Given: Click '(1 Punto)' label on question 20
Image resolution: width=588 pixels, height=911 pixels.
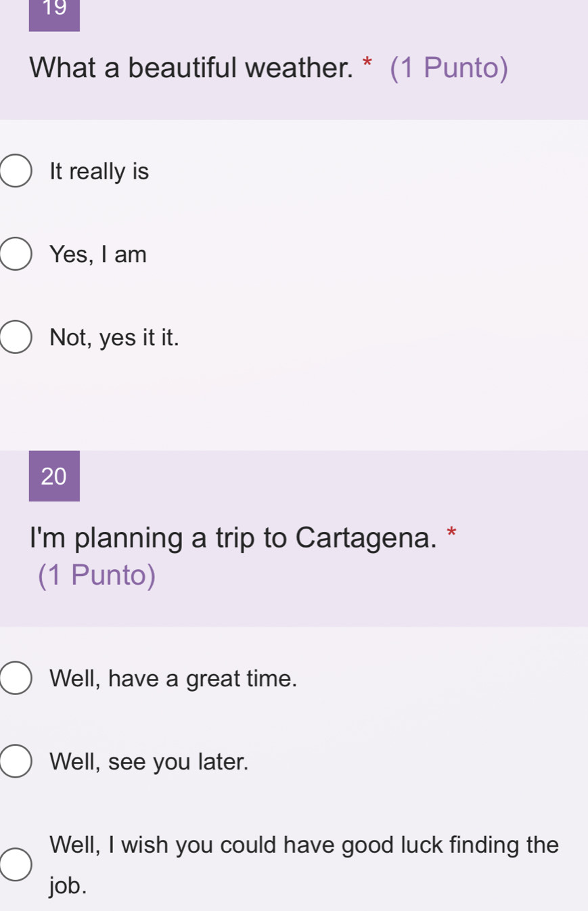Looking at the screenshot, I should coord(97,575).
